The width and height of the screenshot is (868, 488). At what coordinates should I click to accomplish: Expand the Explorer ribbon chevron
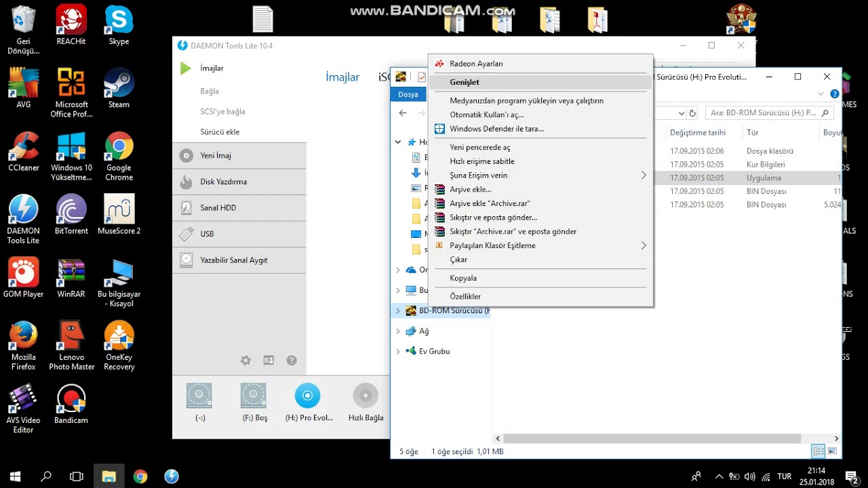pyautogui.click(x=821, y=94)
